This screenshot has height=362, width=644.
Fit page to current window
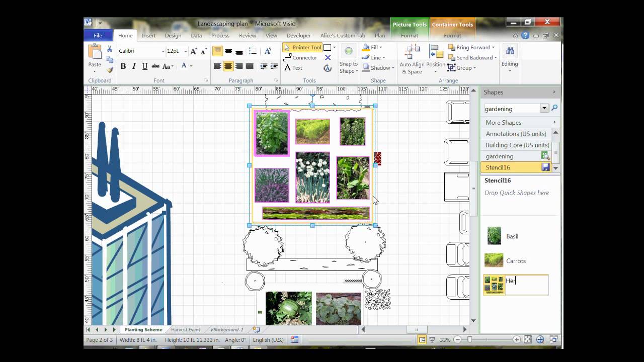pyautogui.click(x=527, y=340)
